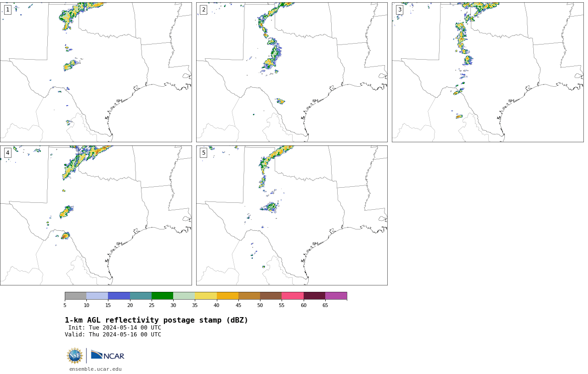This screenshot has width=588, height=374.
Task: Click the maroon 60-65 dBZ swatch
Action: tap(314, 296)
